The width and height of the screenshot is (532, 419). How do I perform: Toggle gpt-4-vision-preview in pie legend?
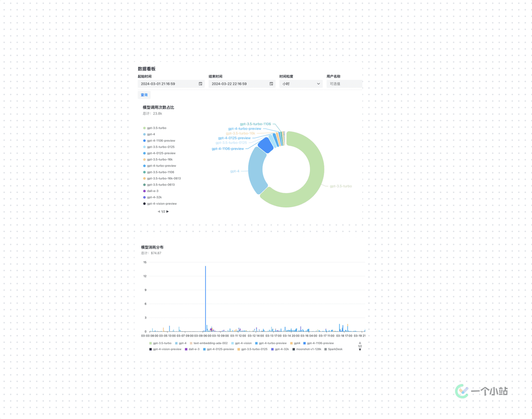click(161, 204)
